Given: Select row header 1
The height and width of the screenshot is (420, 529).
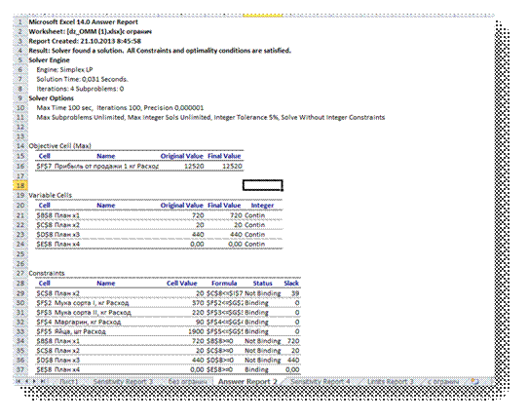Looking at the screenshot, I should pyautogui.click(x=20, y=22).
